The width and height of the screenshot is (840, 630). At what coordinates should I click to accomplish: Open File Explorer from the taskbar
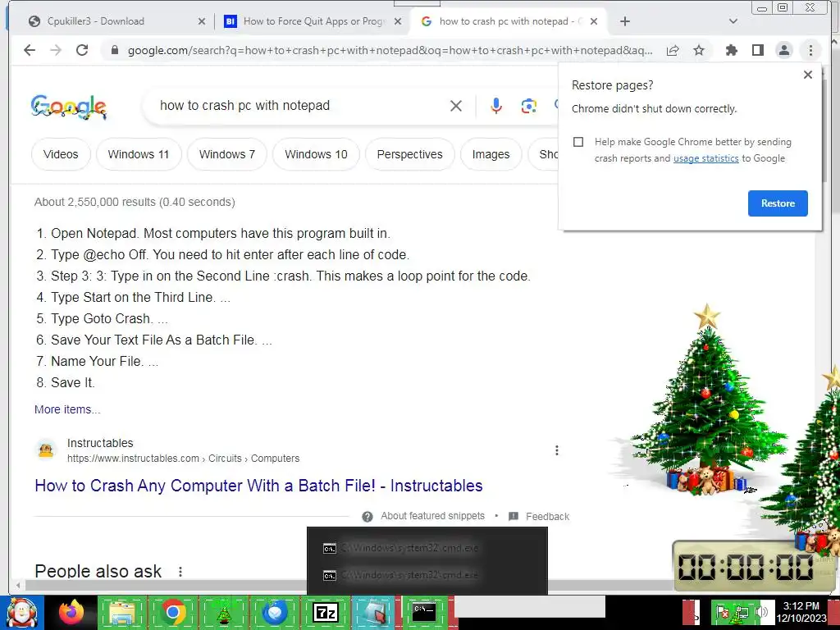122,612
